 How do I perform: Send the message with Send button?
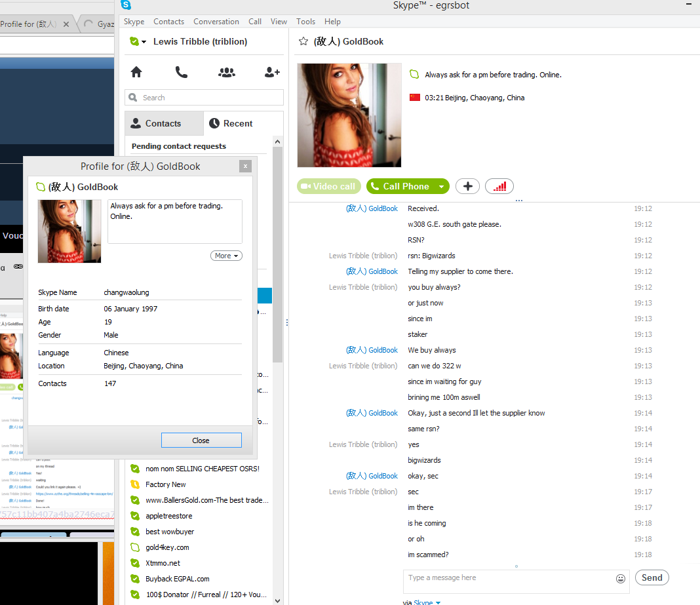[651, 577]
